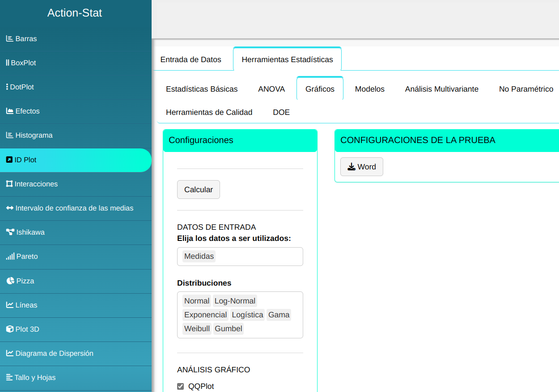Open Ishikawa diagram icon in sidebar
The image size is (559, 392).
10,232
